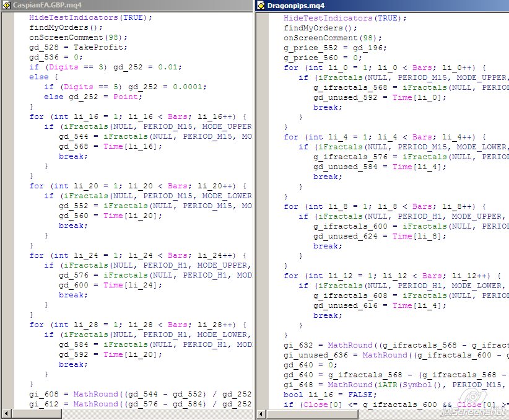This screenshot has height=420, width=509.
Task: Click the 'for (int li_16 = 1' line
Action: 138,116
